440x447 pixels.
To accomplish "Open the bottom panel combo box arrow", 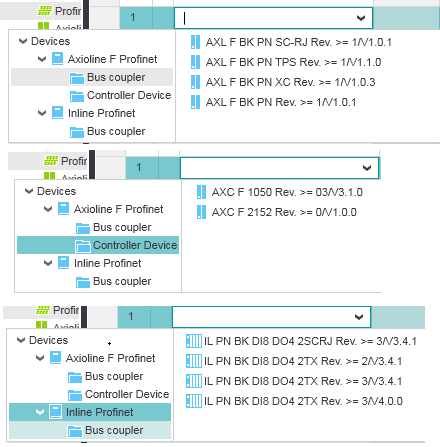I will (359, 317).
